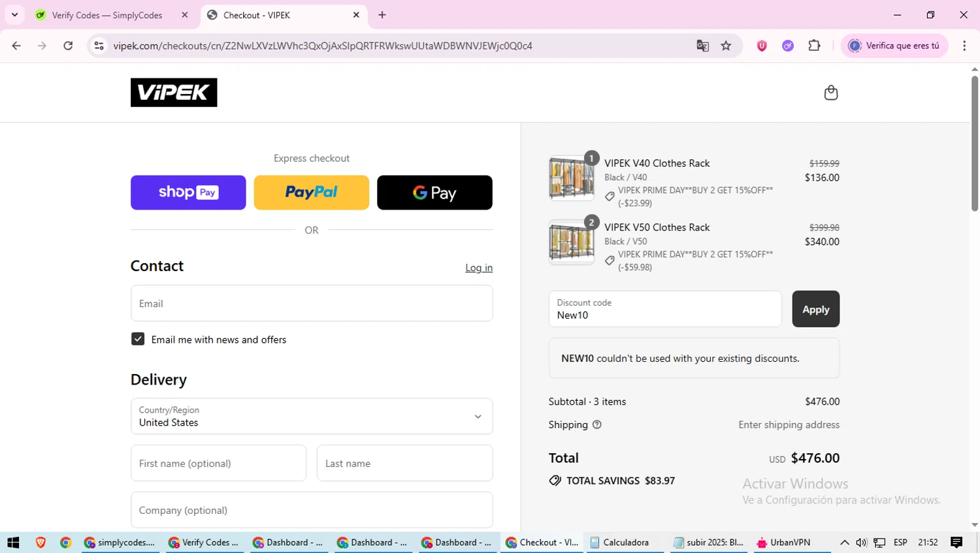Open the Brave Shields icon
980x553 pixels.
point(762,46)
